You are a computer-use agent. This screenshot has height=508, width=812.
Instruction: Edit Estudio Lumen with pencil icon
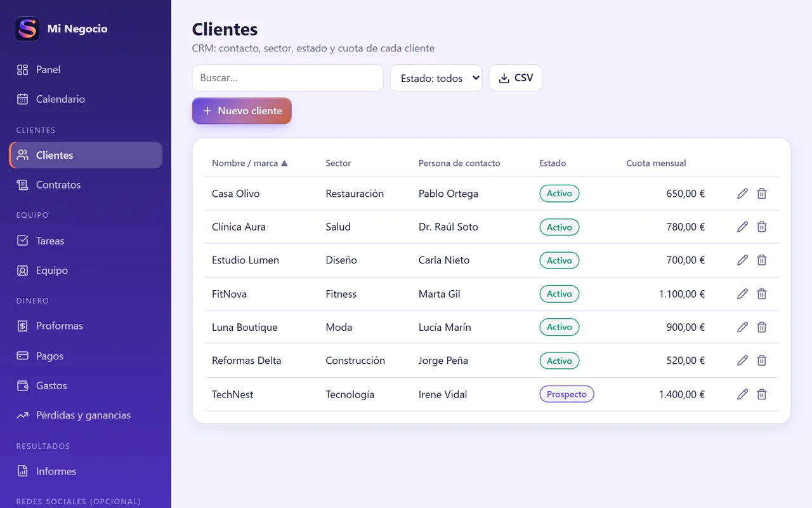click(x=742, y=260)
